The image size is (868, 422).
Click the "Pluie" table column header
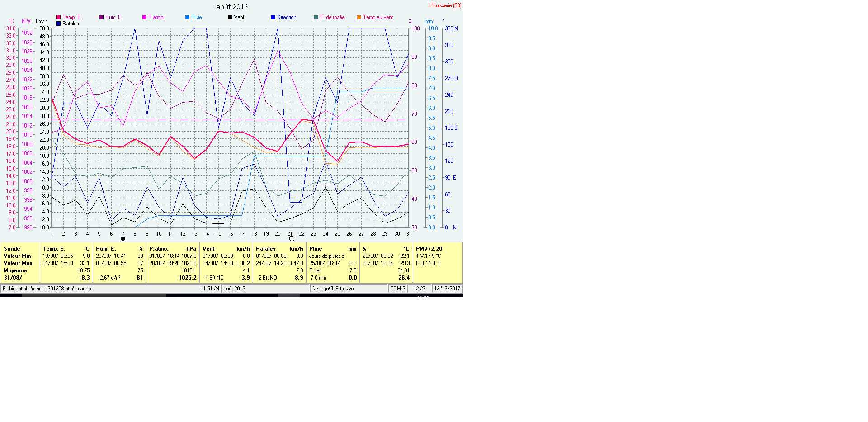pyautogui.click(x=316, y=249)
